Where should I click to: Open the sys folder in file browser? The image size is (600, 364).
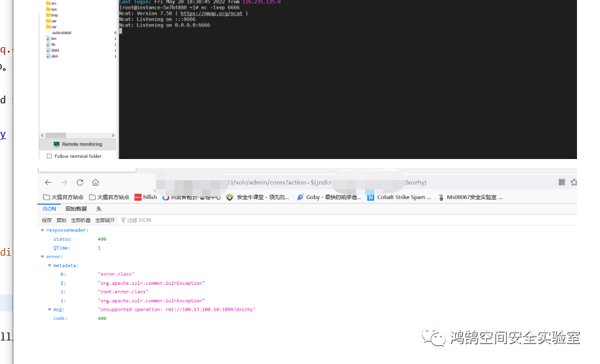pos(51,9)
